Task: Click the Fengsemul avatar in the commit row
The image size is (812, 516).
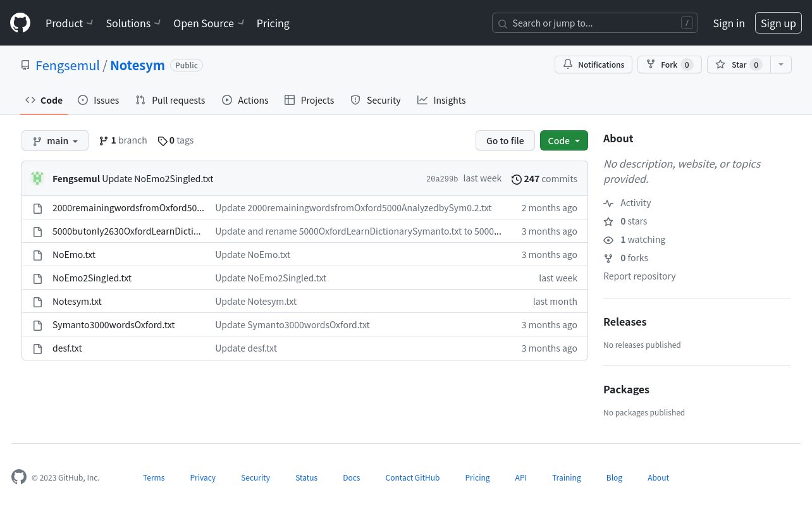Action: pyautogui.click(x=37, y=178)
